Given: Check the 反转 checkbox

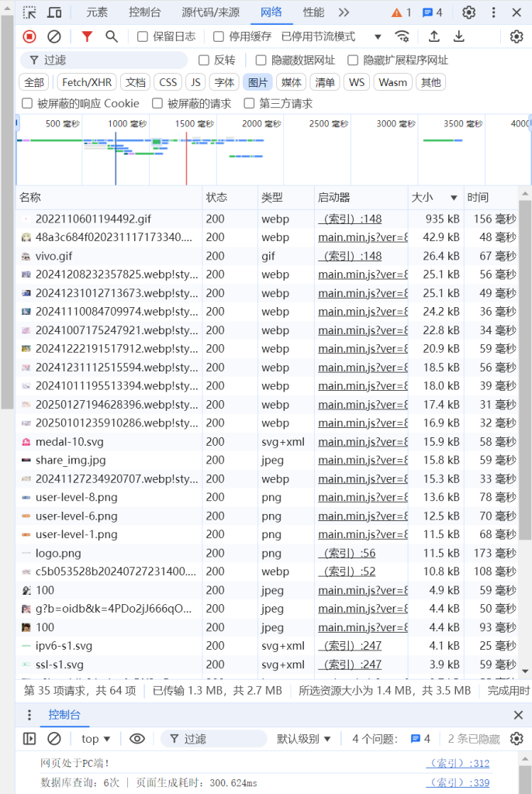Looking at the screenshot, I should 204,60.
